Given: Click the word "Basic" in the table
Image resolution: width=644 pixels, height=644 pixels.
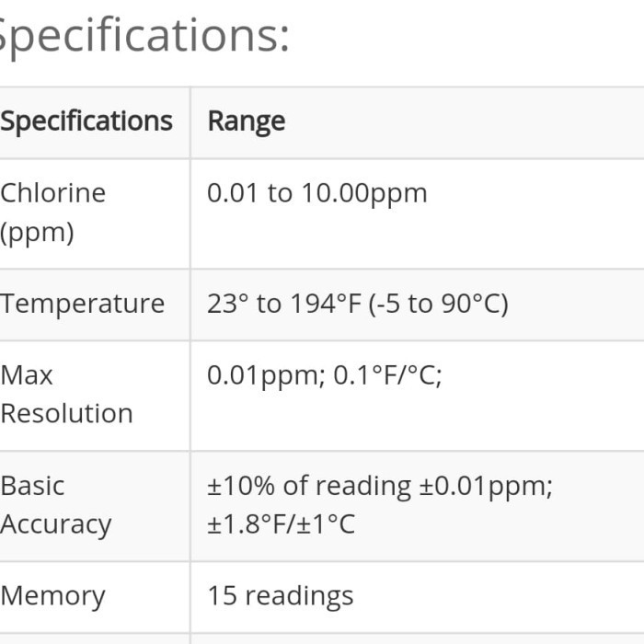Looking at the screenshot, I should 32,486.
